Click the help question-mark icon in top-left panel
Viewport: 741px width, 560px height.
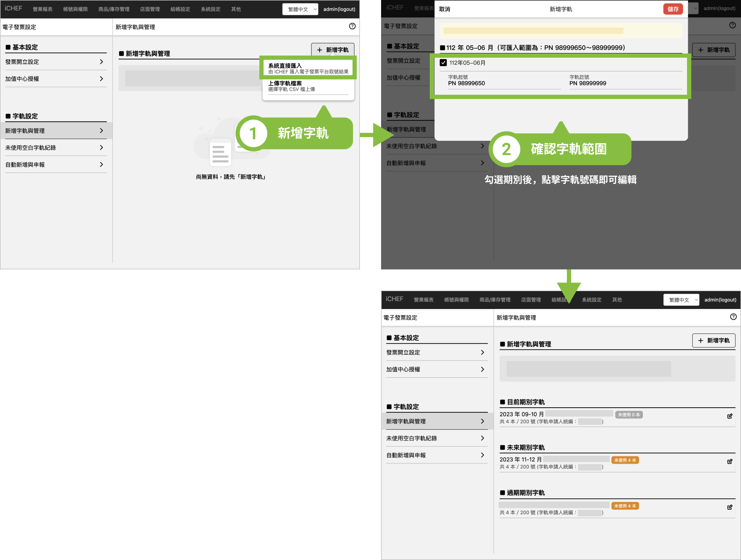coord(352,26)
